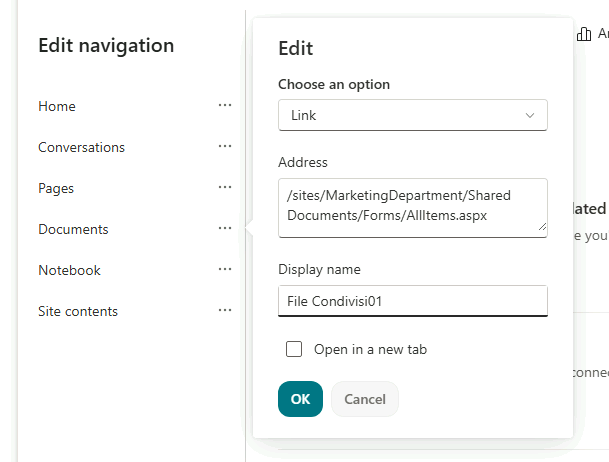Click the Open in a new tab label
The width and height of the screenshot is (609, 462).
[371, 349]
